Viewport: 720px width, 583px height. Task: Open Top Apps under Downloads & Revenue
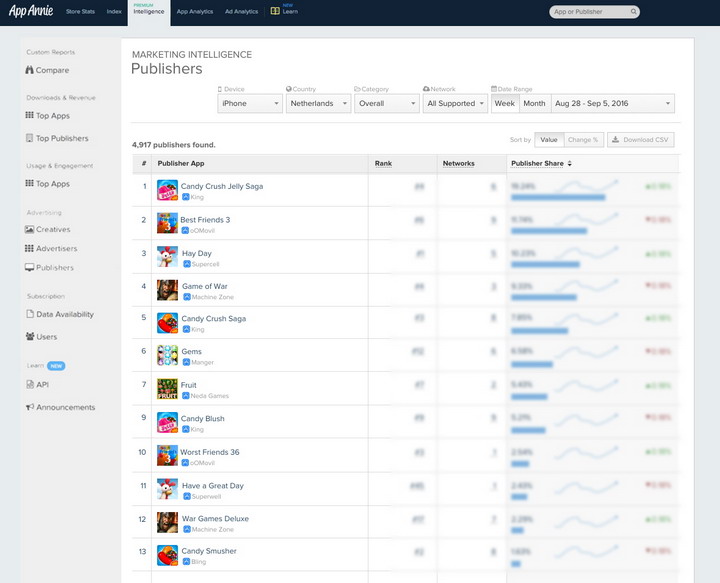[x=52, y=116]
